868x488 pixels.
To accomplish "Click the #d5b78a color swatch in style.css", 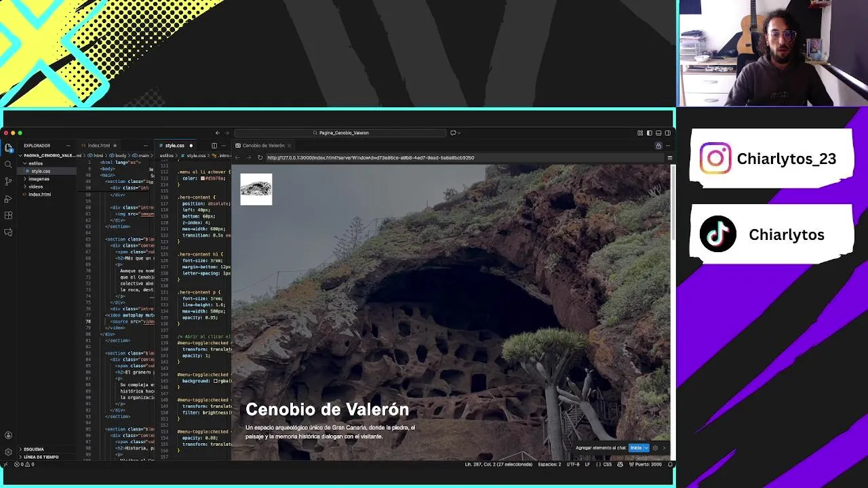I will tap(202, 178).
